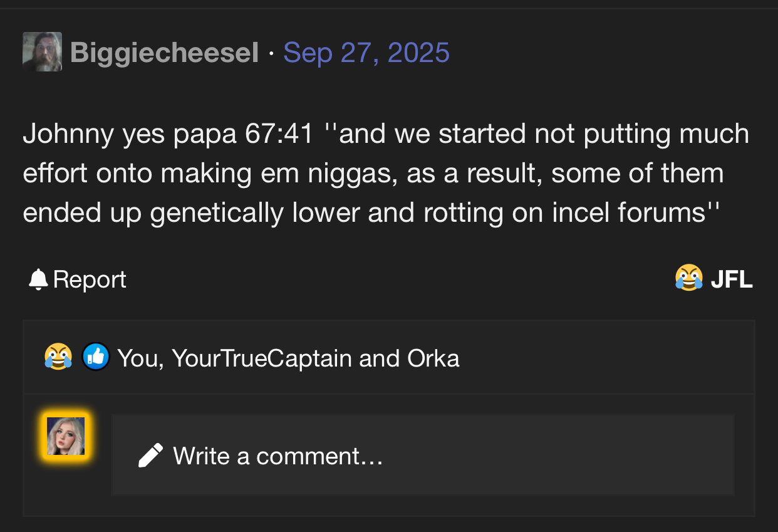
Task: Open Biggiecheesel's profile picture
Action: coord(42,52)
